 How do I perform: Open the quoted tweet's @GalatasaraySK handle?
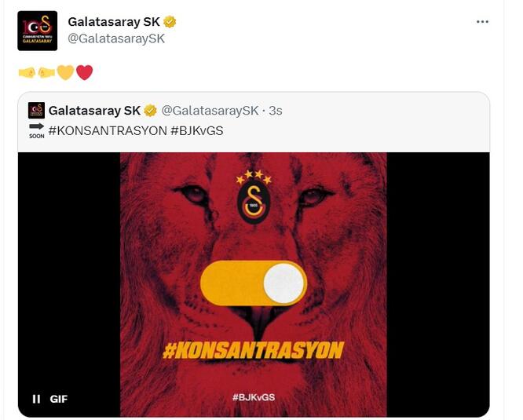(210, 111)
